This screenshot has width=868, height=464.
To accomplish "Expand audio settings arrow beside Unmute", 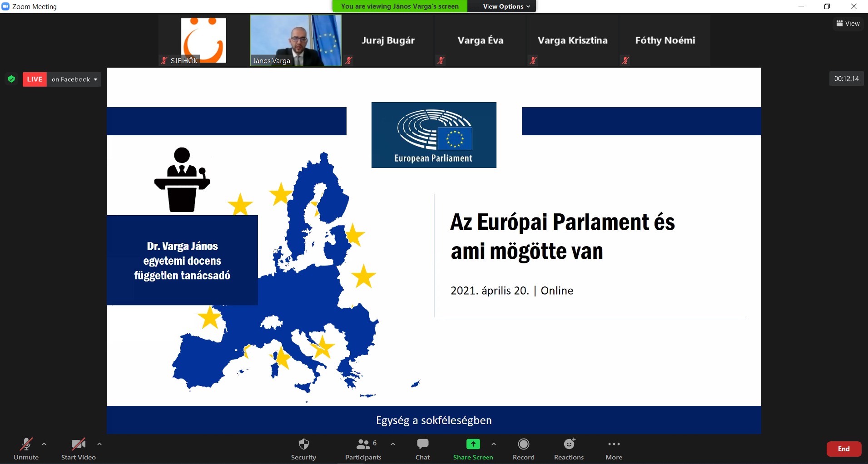I will 44,444.
